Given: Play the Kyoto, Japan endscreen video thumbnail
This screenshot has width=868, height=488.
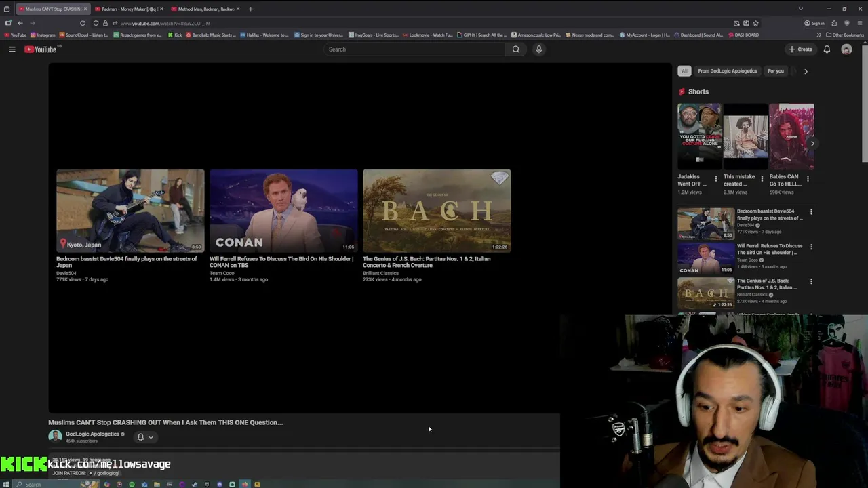Looking at the screenshot, I should [130, 211].
